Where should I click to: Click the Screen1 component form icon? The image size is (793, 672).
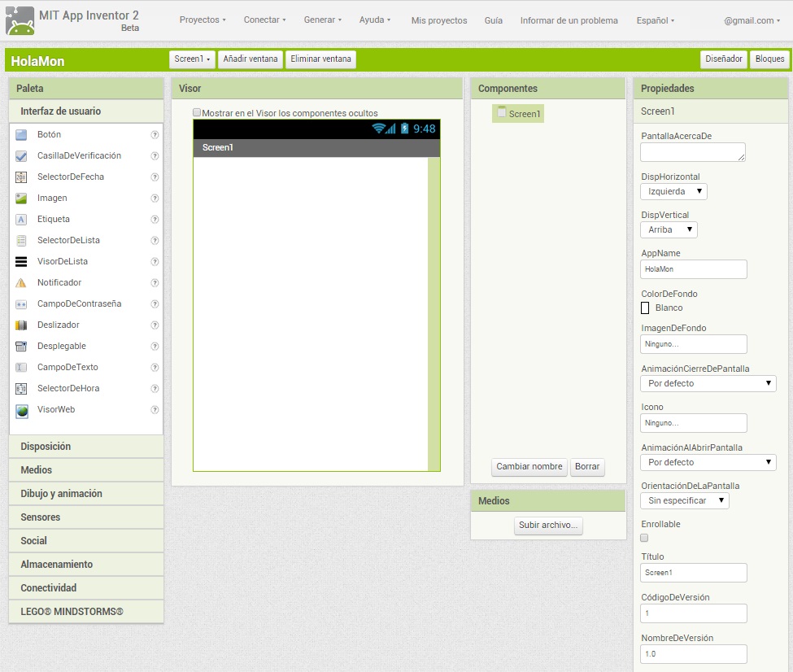click(x=502, y=111)
